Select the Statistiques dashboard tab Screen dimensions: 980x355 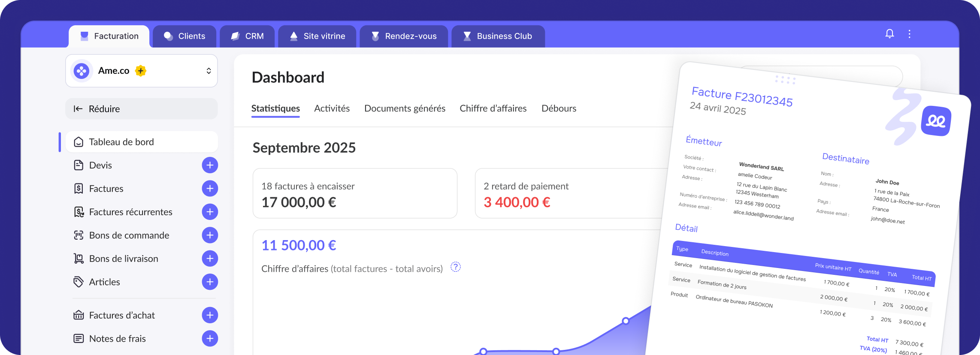click(x=275, y=108)
